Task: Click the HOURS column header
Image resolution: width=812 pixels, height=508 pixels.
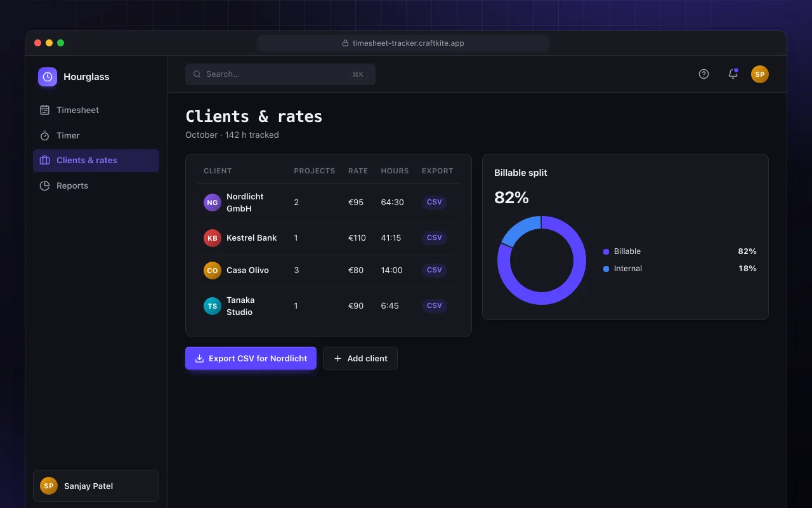Action: [x=395, y=171]
